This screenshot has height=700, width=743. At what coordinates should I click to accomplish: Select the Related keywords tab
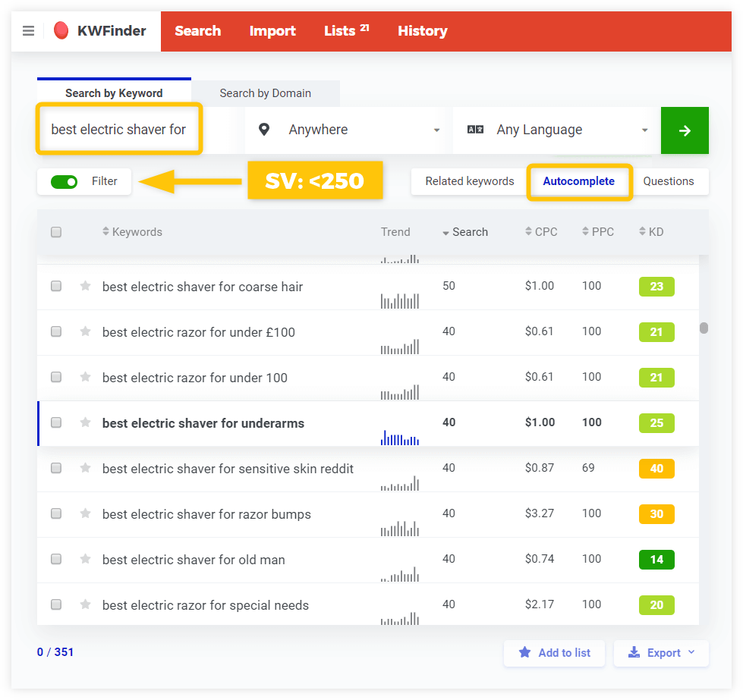470,181
